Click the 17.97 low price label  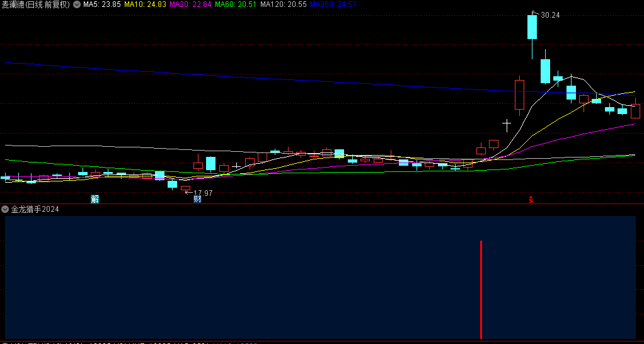point(203,193)
